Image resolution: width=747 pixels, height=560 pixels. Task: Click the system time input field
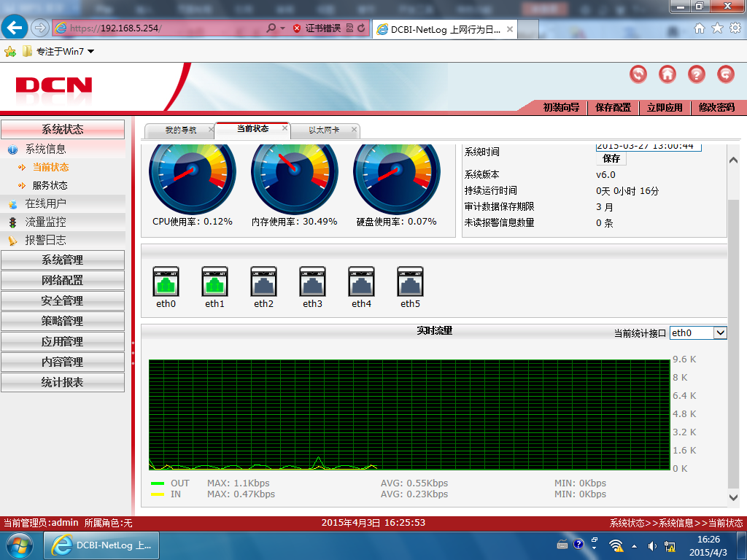649,147
